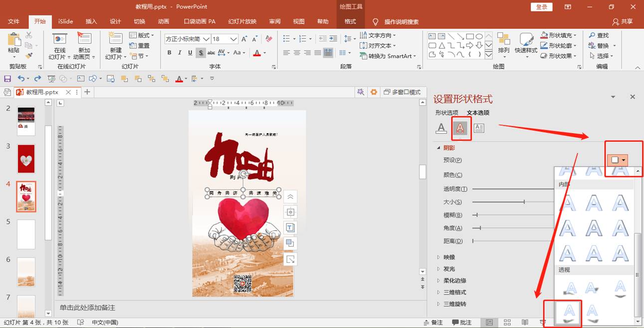The width and height of the screenshot is (644, 328).
Task: Toggle text Shadow button
Action: (x=201, y=53)
